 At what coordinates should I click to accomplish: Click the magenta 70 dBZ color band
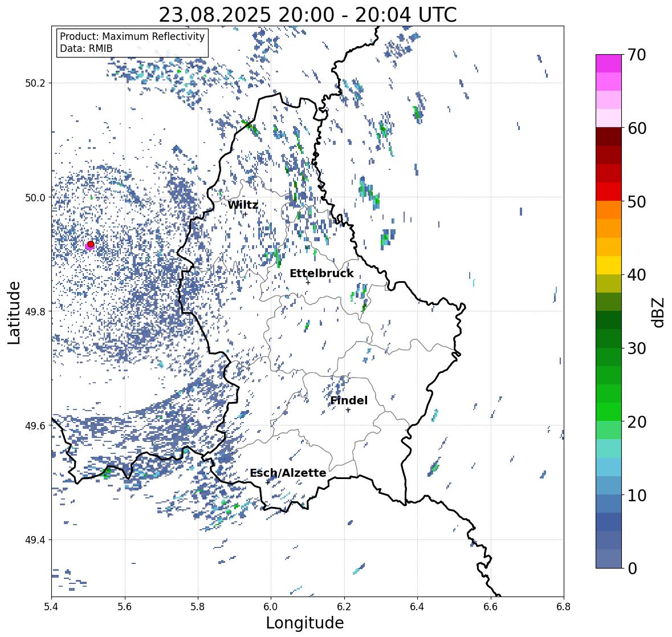click(x=609, y=63)
